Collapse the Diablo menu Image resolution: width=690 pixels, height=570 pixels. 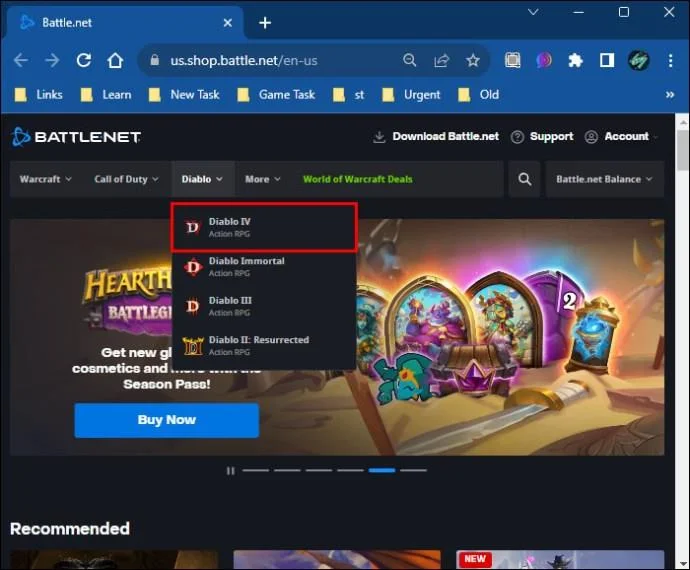[x=202, y=179]
